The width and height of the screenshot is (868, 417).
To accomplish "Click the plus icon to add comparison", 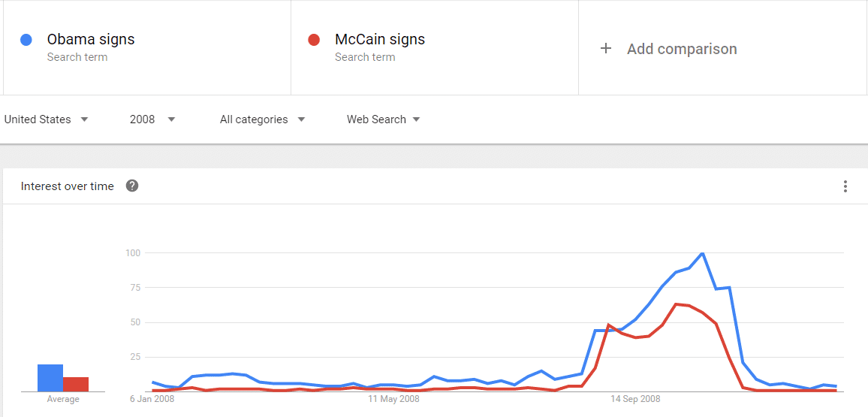I will click(606, 48).
